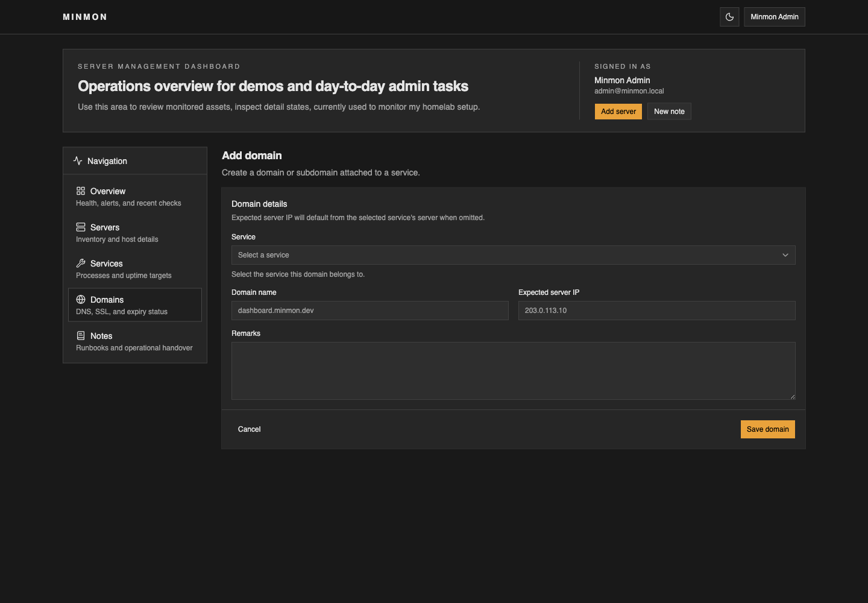Image resolution: width=868 pixels, height=603 pixels.
Task: Click into the Remarks text area
Action: point(514,371)
